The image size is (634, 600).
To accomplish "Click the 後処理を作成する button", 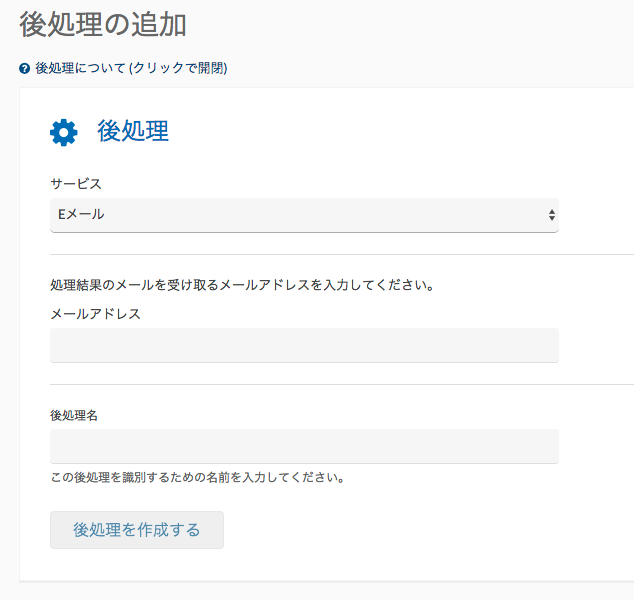I will coord(137,530).
